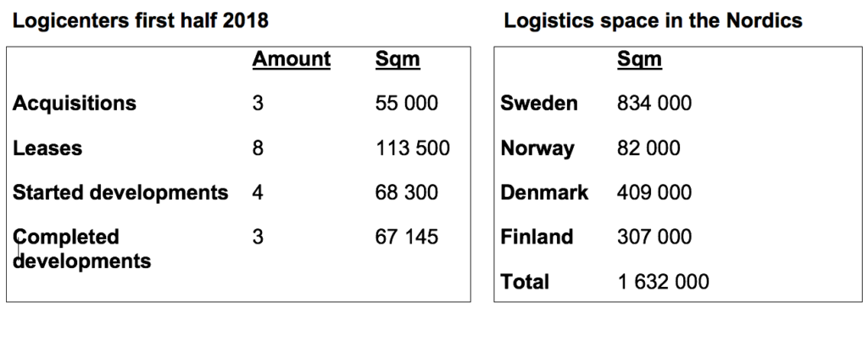Click the Leases row label

47,149
